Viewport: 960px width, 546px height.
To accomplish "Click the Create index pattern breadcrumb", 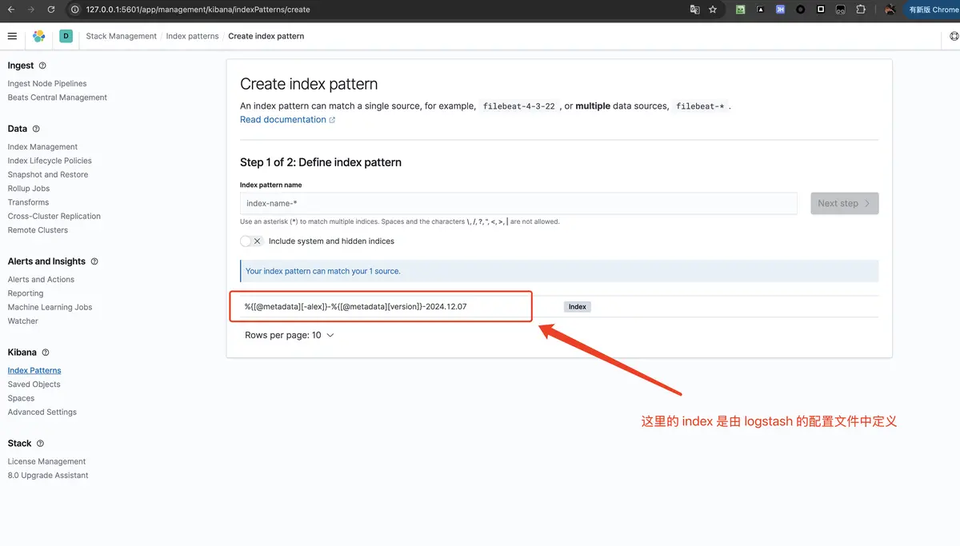I will 266,36.
